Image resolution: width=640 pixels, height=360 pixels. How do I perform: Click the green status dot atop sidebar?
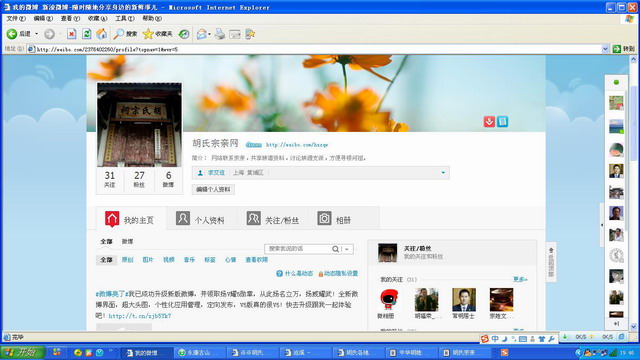tap(616, 82)
